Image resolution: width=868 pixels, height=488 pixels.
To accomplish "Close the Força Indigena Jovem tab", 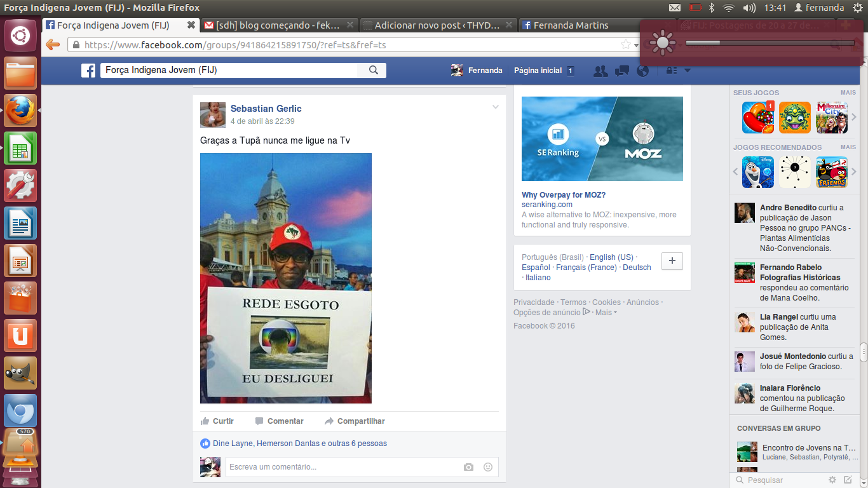I will [x=191, y=25].
